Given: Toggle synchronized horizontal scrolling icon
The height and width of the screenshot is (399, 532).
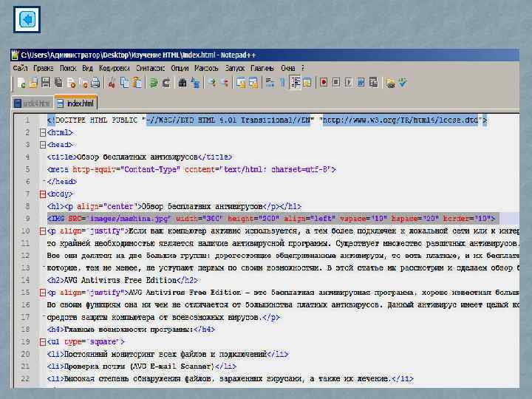Looking at the screenshot, I should point(253,83).
